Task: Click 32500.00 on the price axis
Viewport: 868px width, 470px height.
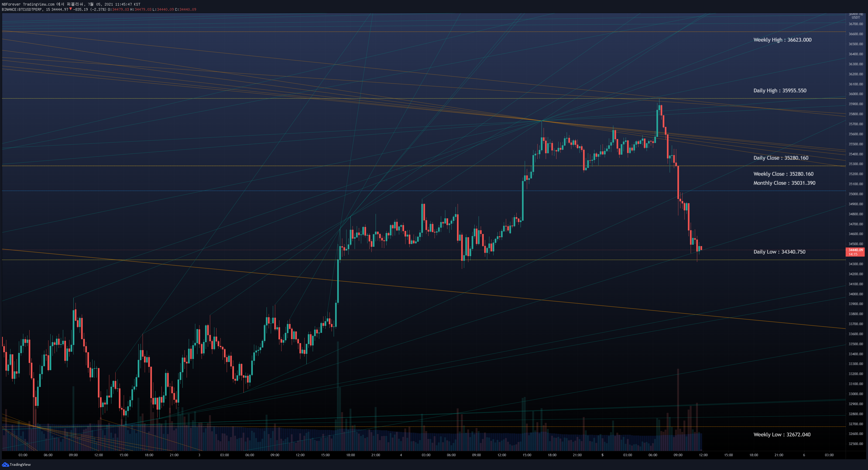Action: (855, 444)
